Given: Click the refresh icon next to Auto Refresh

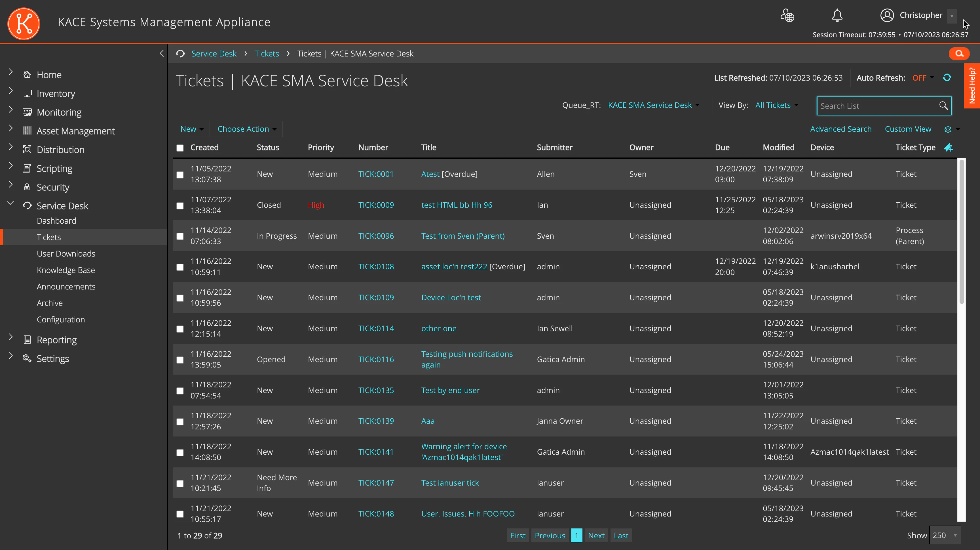Looking at the screenshot, I should pyautogui.click(x=947, y=78).
